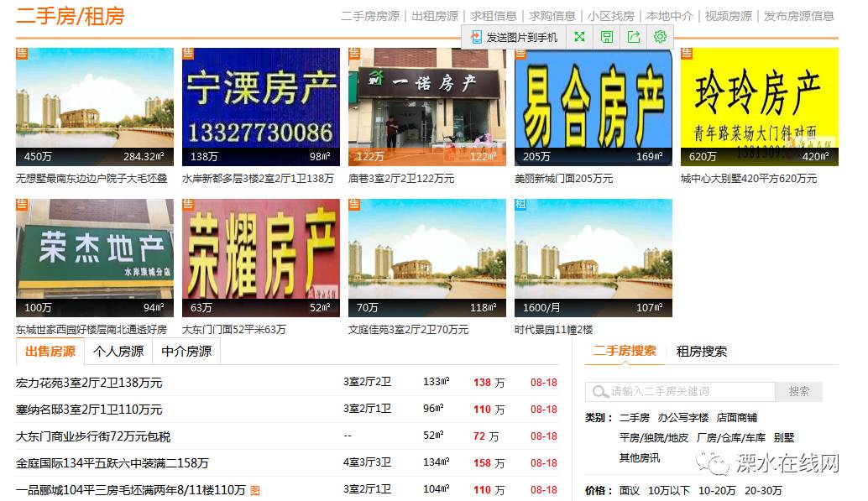Open the 450万 villa listing thumbnail

coord(95,107)
